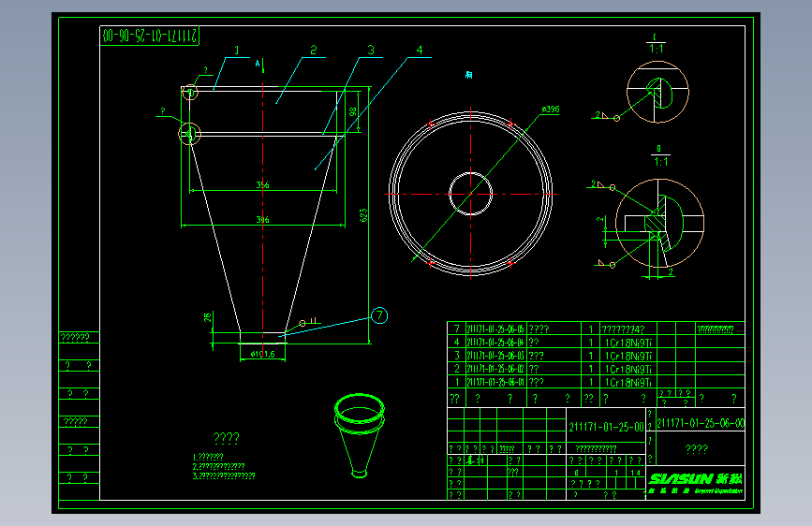Click the 396 outer width dimension in the side view
This screenshot has width=812, height=526.
tap(262, 220)
